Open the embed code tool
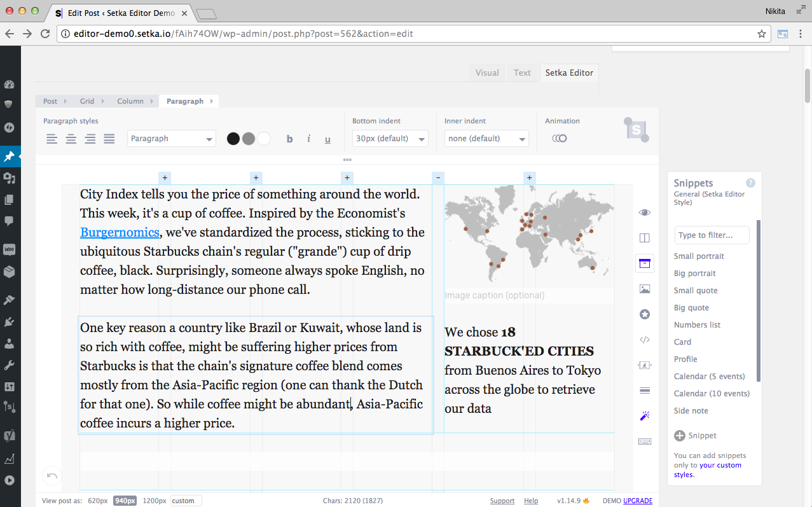Image resolution: width=812 pixels, height=507 pixels. (x=645, y=340)
